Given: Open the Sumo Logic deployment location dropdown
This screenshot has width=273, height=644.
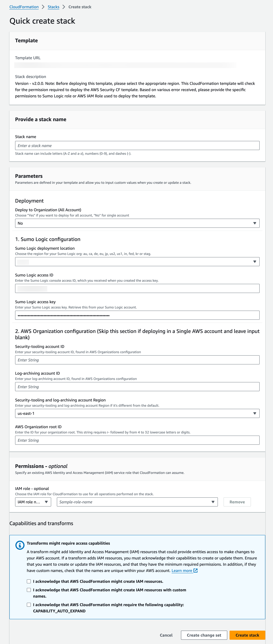Looking at the screenshot, I should (x=137, y=262).
